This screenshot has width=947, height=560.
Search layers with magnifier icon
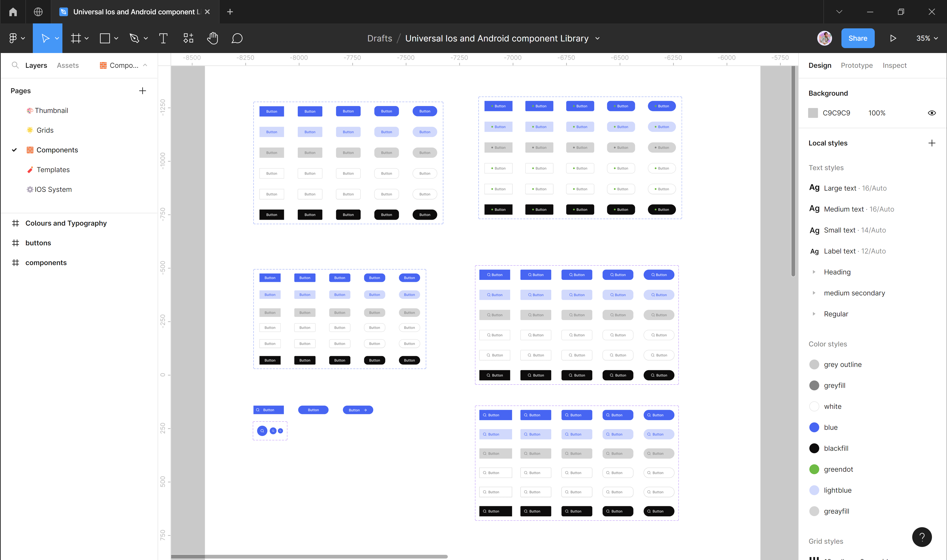coord(15,65)
